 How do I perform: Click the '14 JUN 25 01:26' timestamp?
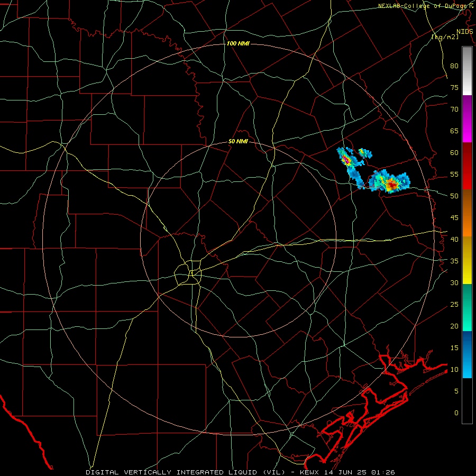point(360,472)
